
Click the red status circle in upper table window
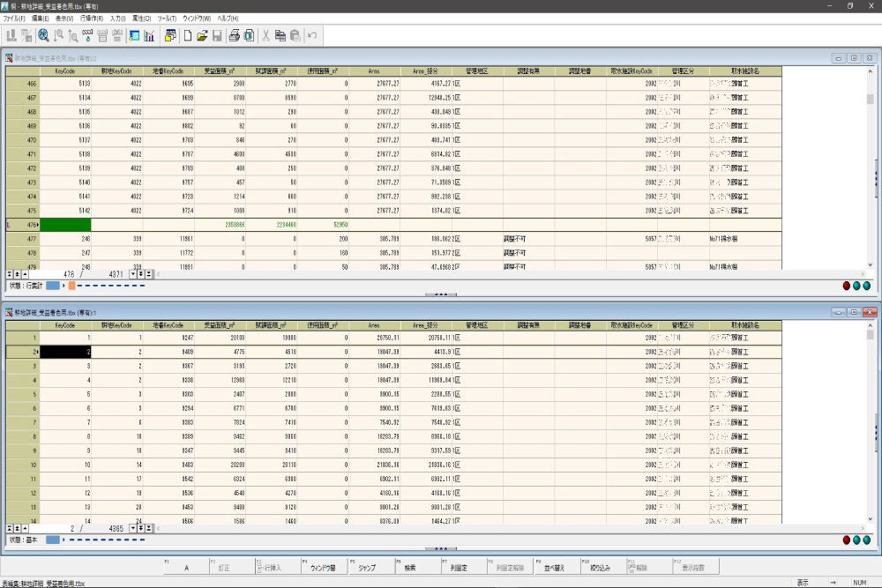(847, 286)
